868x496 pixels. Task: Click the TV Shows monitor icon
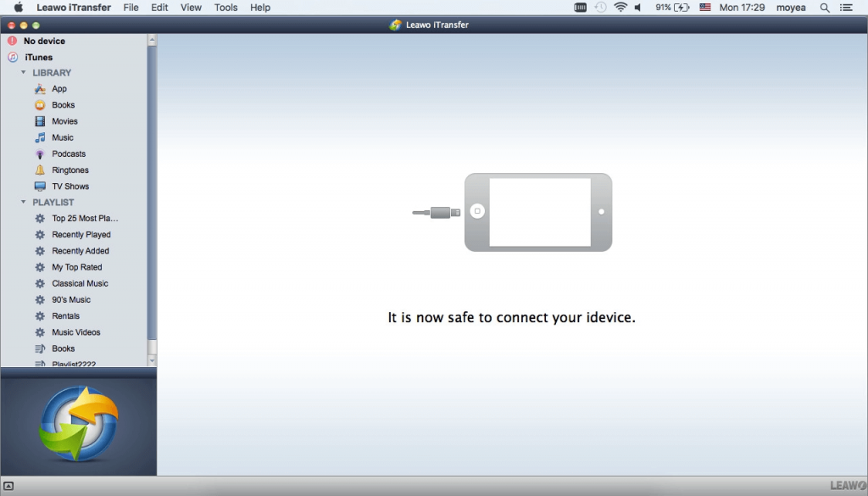pos(40,186)
